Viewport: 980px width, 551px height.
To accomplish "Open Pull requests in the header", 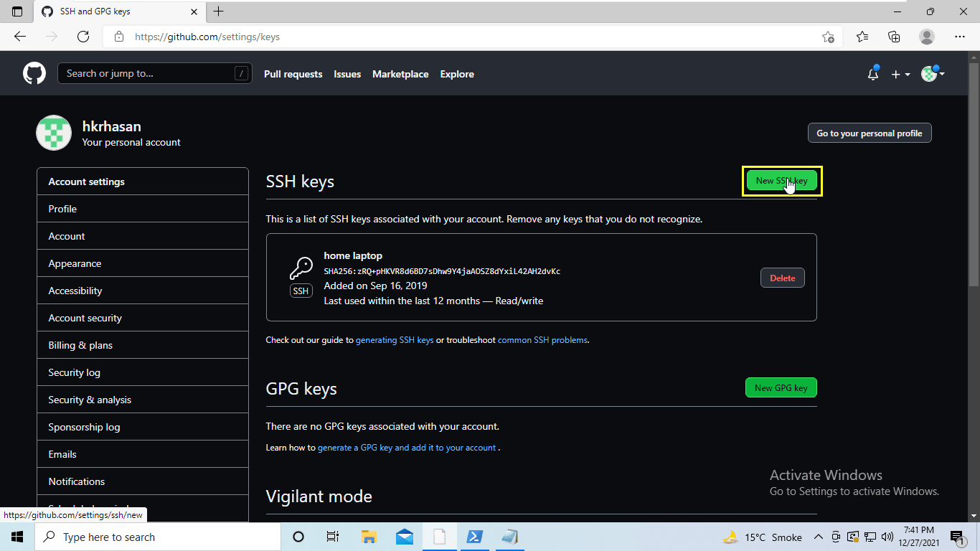I will [293, 74].
